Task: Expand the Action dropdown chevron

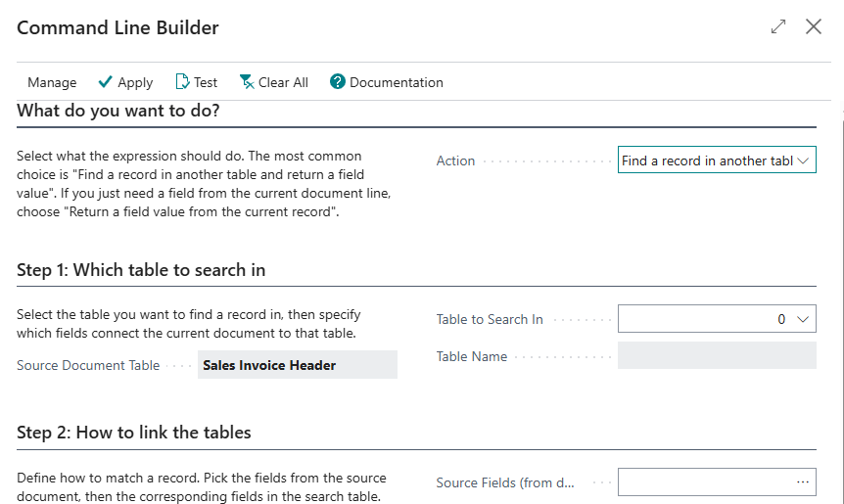Action: point(803,160)
